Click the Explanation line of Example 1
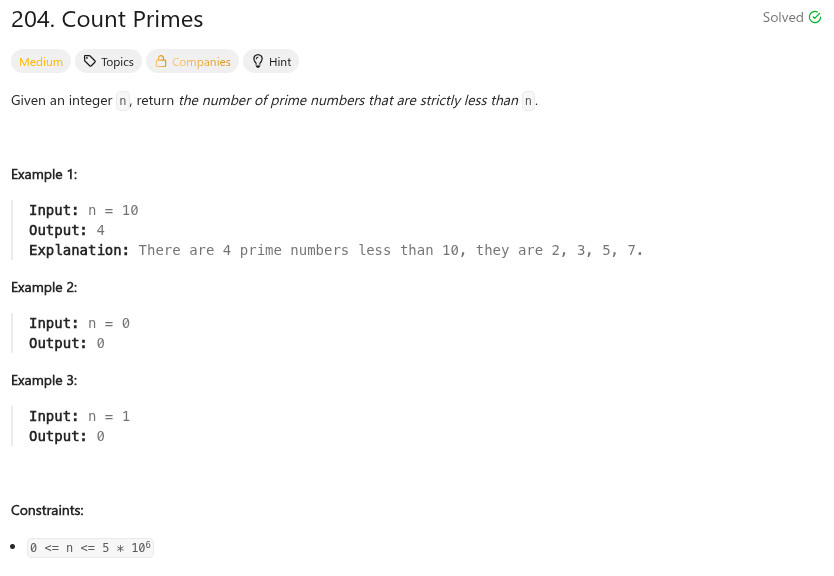 pyautogui.click(x=335, y=250)
